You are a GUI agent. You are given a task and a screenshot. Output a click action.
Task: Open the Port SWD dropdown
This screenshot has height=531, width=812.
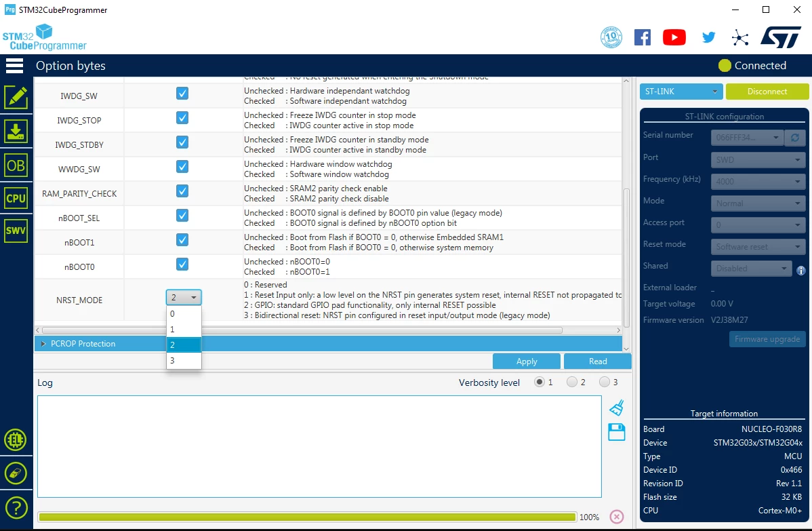pyautogui.click(x=758, y=159)
